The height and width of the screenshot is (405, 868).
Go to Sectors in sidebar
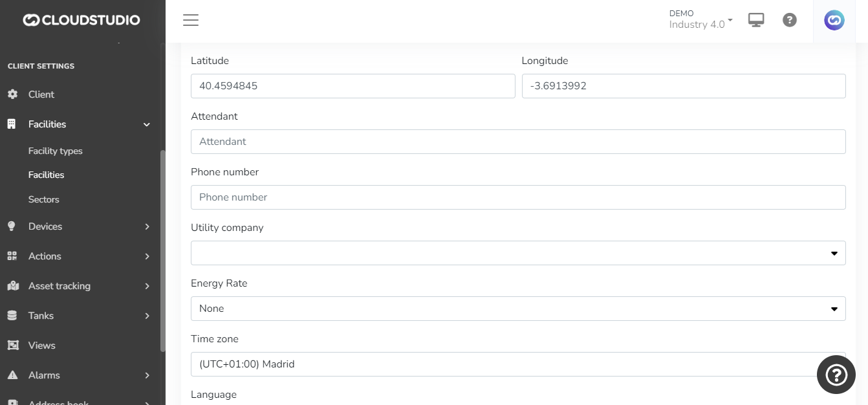point(44,199)
